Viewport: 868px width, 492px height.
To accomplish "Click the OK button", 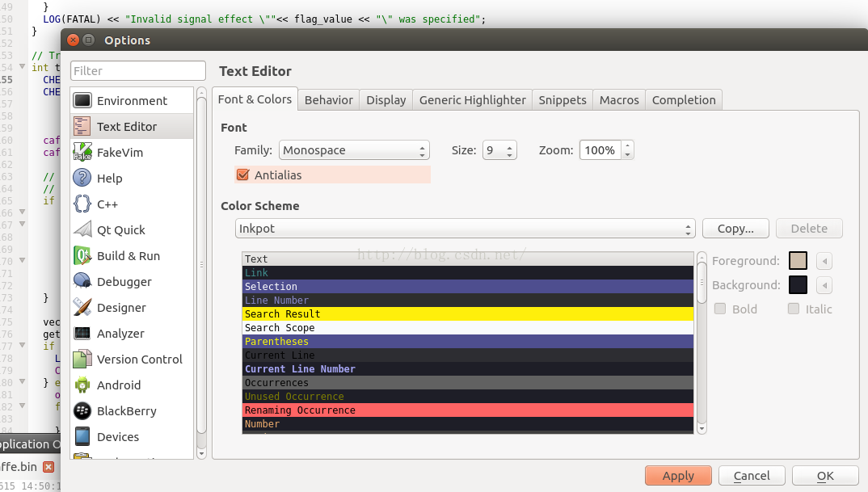I will (x=825, y=476).
